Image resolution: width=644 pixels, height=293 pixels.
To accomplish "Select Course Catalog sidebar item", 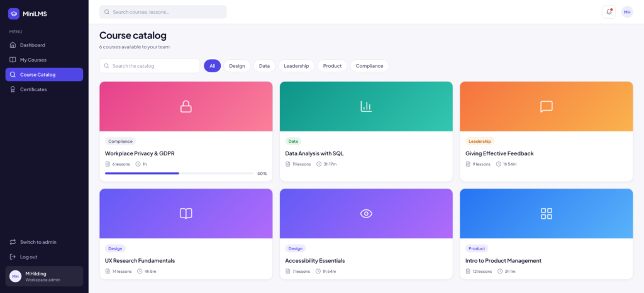I will pyautogui.click(x=45, y=75).
